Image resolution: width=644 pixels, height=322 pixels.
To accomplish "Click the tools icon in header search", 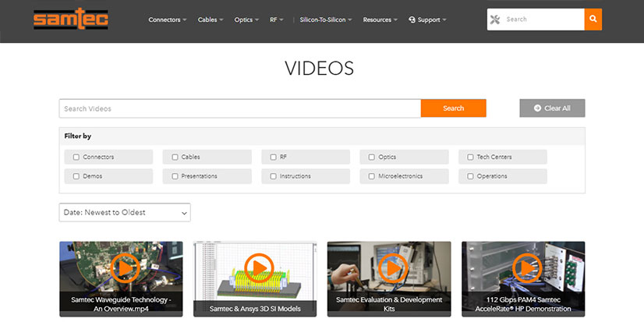I will point(495,19).
